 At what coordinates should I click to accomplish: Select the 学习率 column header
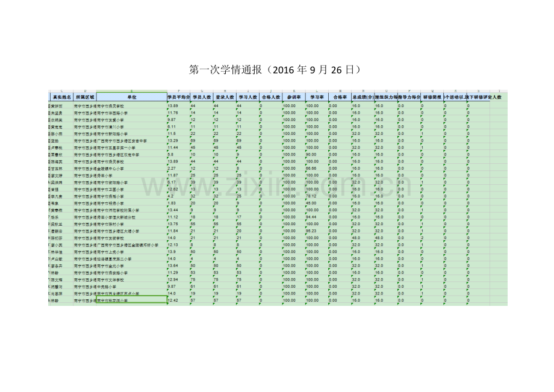click(x=317, y=97)
